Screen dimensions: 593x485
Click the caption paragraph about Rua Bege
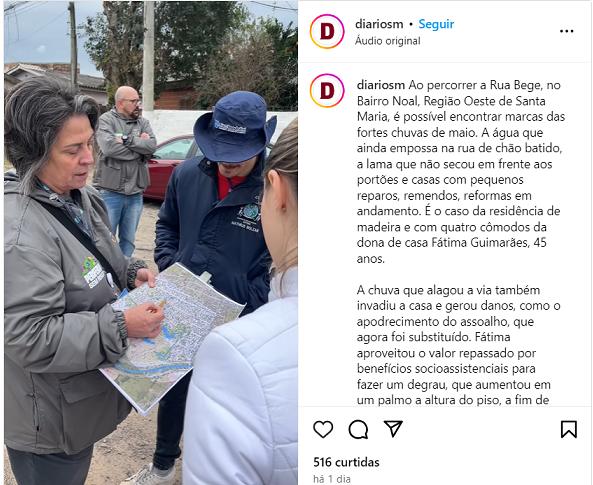(x=459, y=172)
